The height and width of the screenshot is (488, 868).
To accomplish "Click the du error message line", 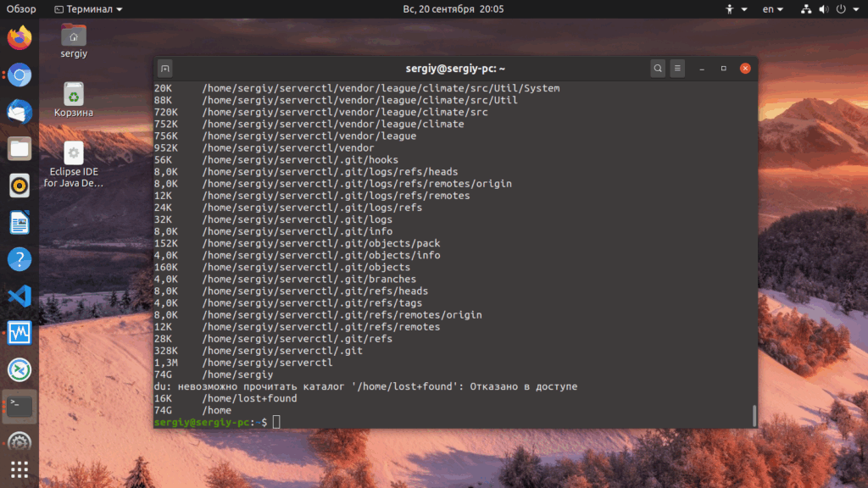I will click(x=365, y=386).
